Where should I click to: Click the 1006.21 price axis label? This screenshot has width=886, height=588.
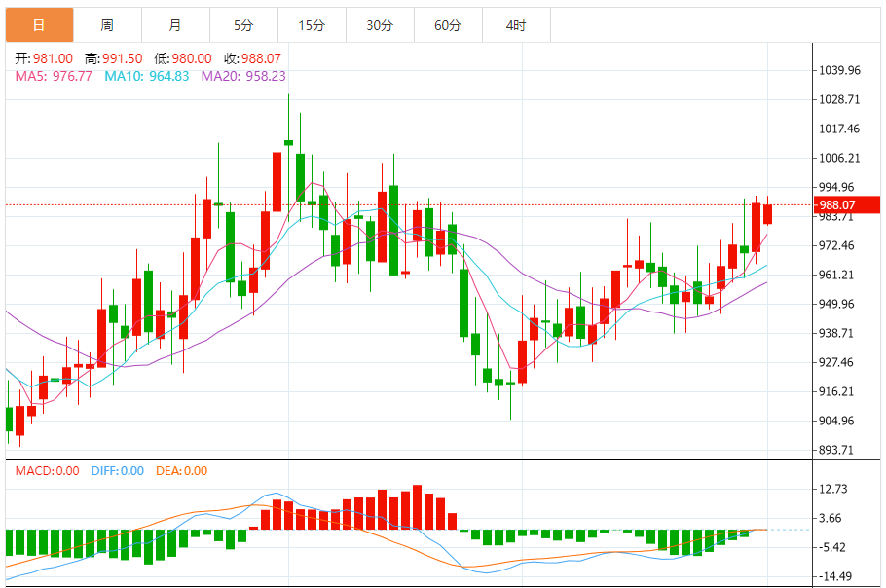click(x=839, y=158)
